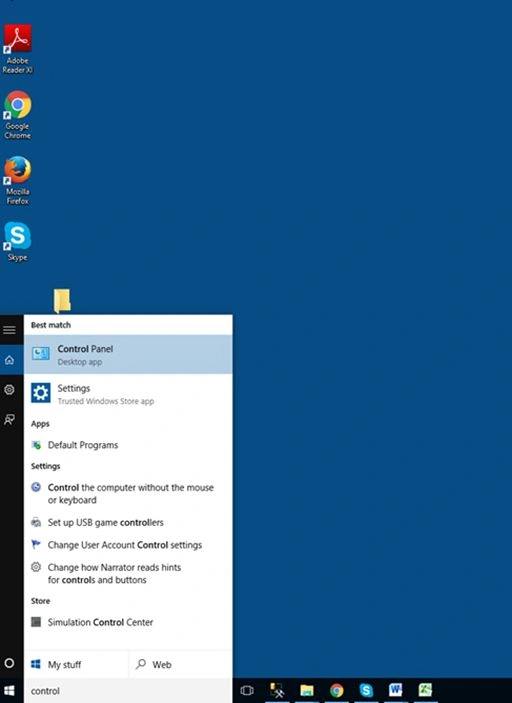This screenshot has height=703, width=512.
Task: Open Control Panel best match result
Action: click(x=128, y=355)
